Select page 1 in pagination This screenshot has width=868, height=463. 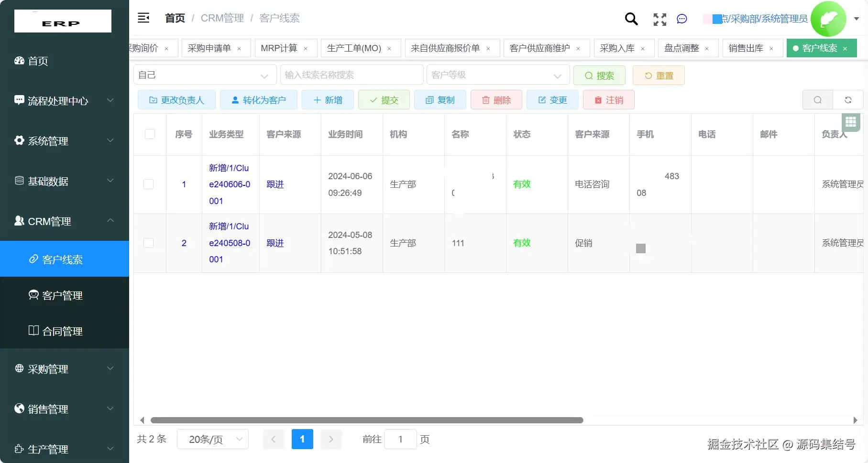click(x=302, y=439)
